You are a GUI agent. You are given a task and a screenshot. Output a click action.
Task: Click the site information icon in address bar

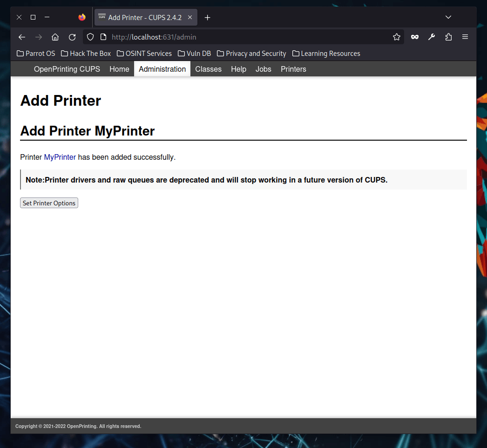coord(103,37)
